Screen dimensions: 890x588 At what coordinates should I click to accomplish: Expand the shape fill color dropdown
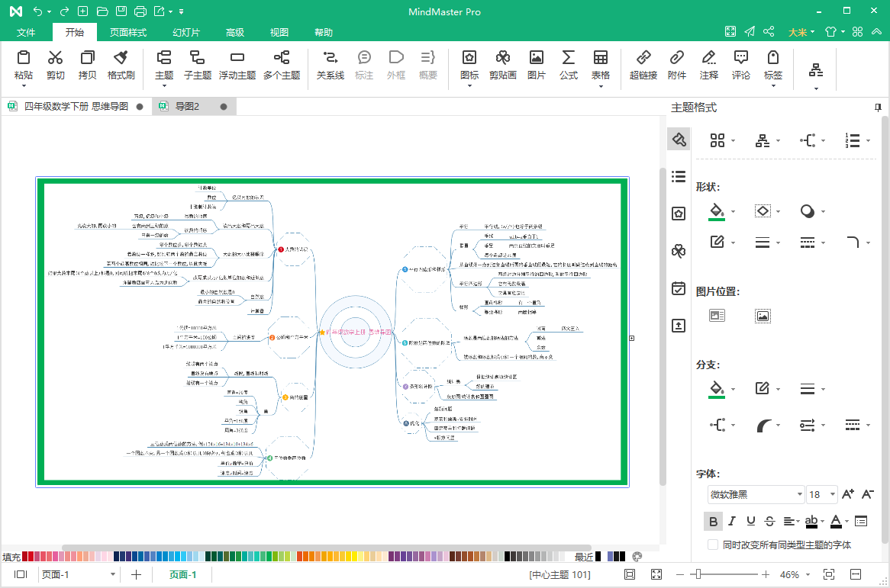pyautogui.click(x=733, y=211)
